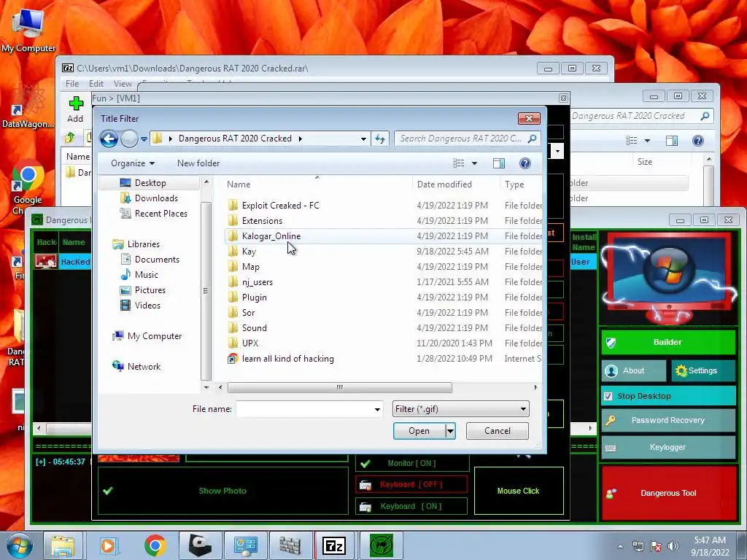The image size is (747, 560).
Task: Sort by the Name column header
Action: pos(239,184)
